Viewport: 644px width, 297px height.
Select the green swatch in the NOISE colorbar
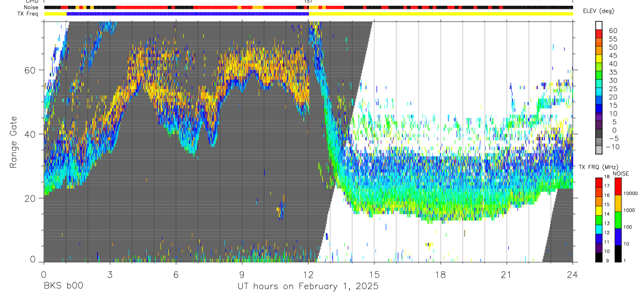pyautogui.click(x=618, y=220)
